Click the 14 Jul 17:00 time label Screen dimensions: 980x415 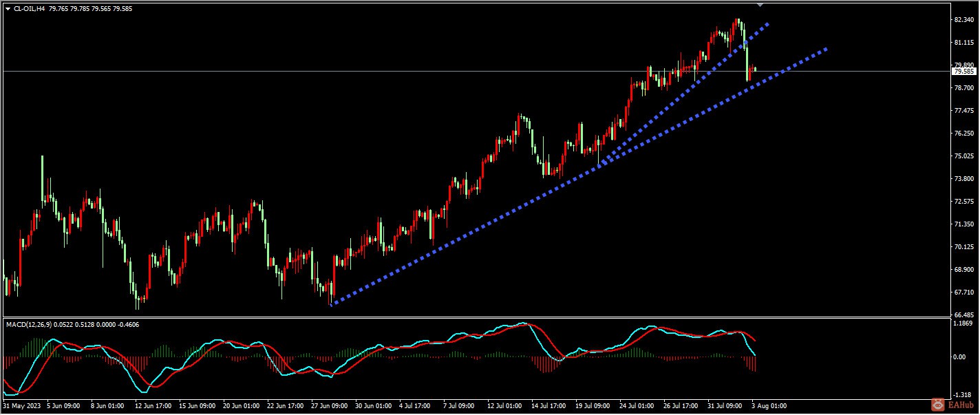(x=550, y=406)
